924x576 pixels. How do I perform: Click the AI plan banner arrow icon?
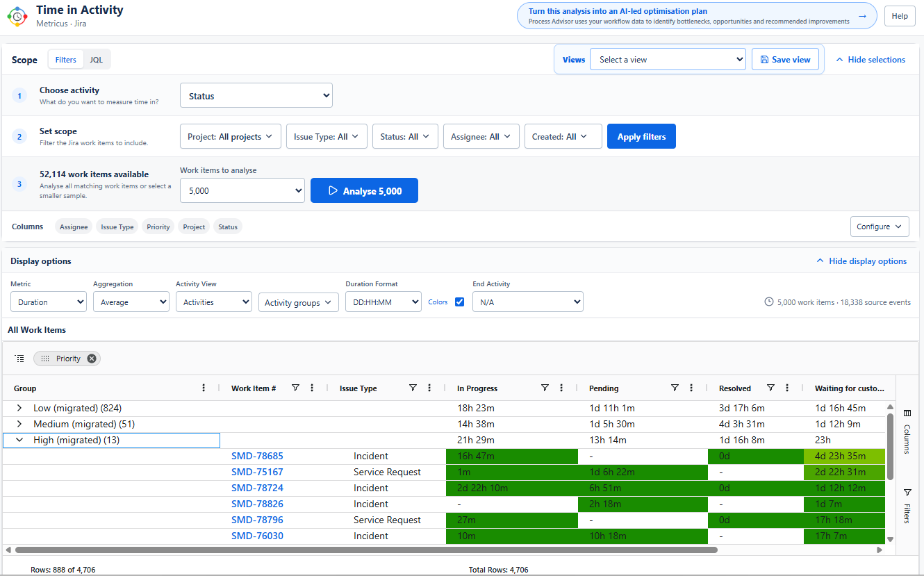pos(862,15)
